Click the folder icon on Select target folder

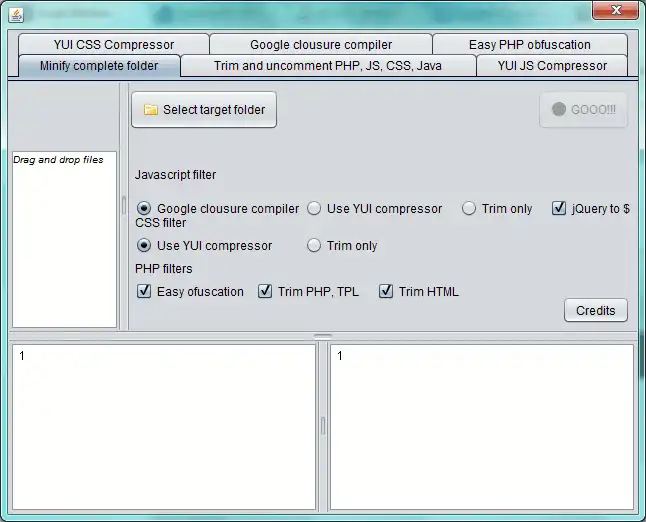150,110
